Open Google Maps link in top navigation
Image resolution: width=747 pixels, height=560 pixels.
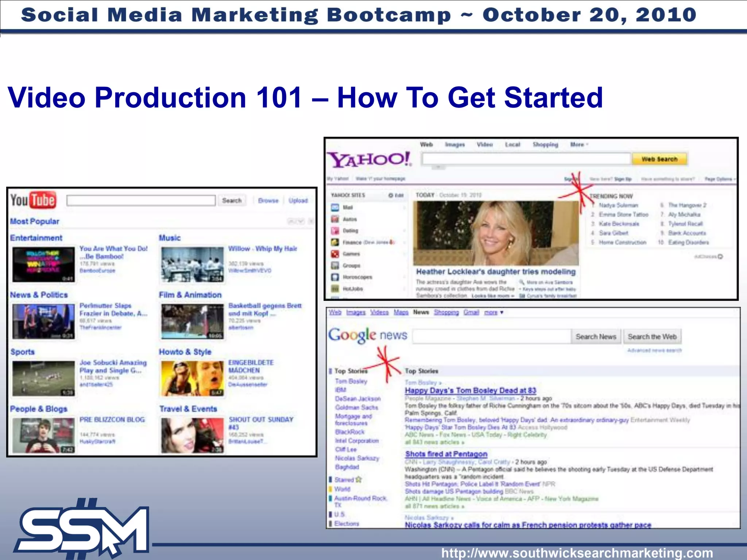pyautogui.click(x=401, y=312)
